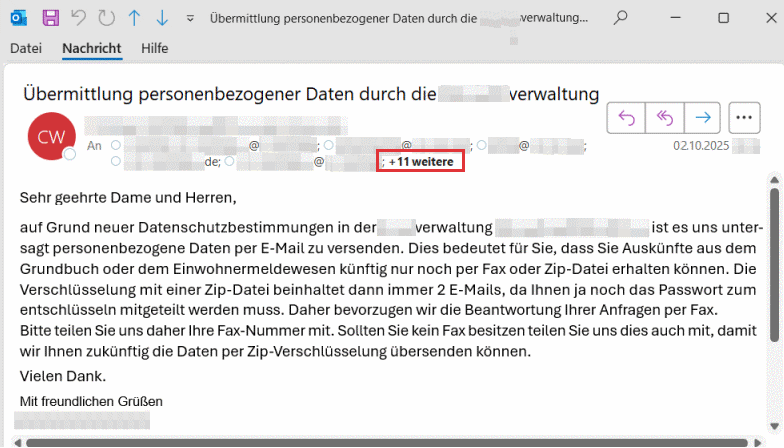The height and width of the screenshot is (448, 784).
Task: Go to next item with down arrow
Action: (162, 18)
